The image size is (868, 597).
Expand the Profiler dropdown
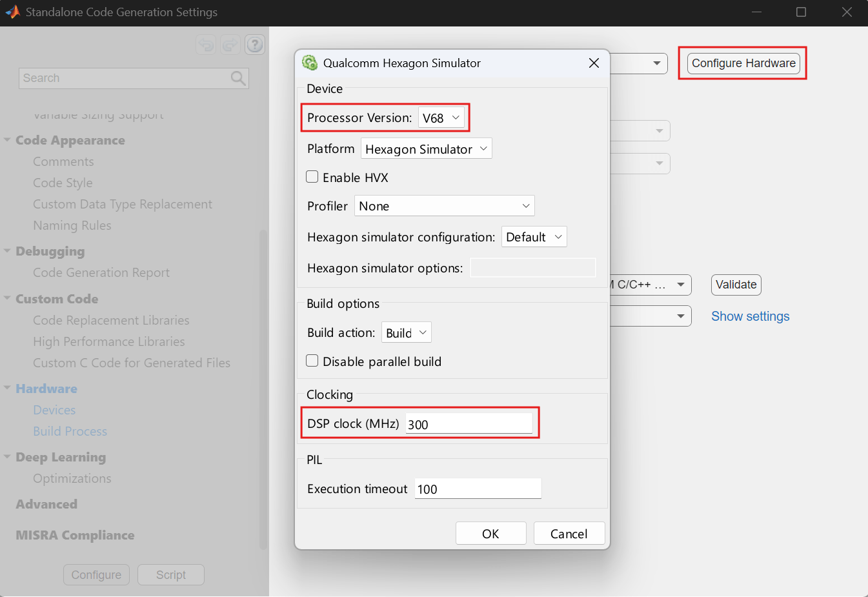(444, 206)
